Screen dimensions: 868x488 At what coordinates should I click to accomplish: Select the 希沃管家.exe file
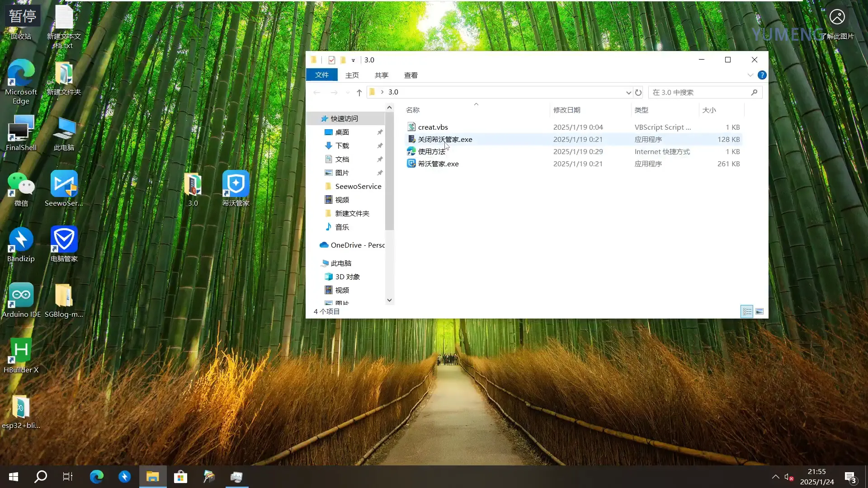coord(438,164)
